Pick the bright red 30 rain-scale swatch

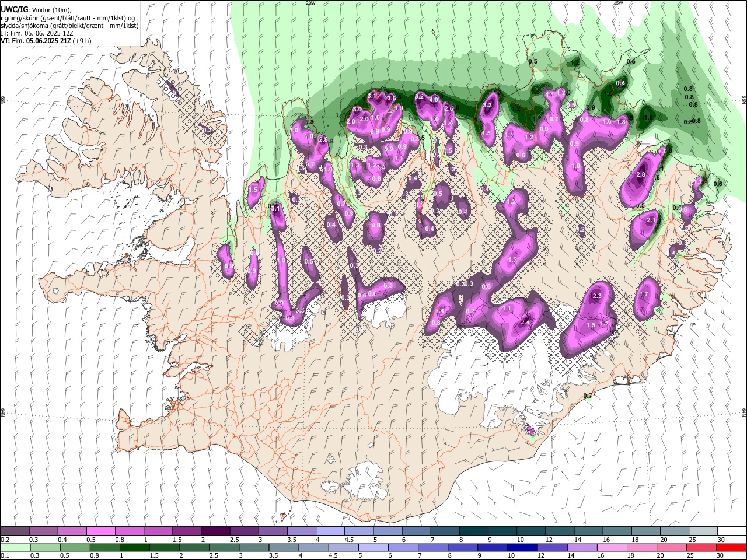(731, 547)
